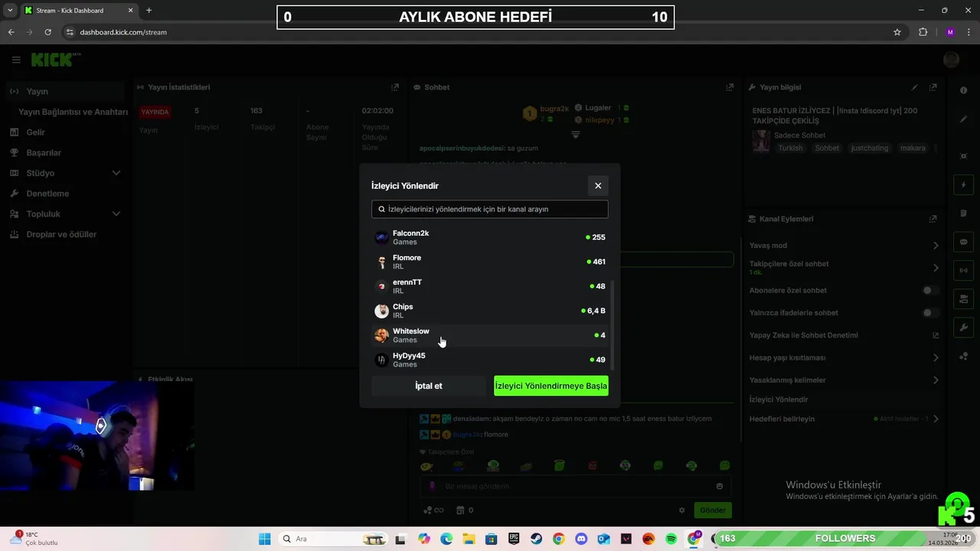
Task: Open Droplar ve ödüller page
Action: (63, 234)
